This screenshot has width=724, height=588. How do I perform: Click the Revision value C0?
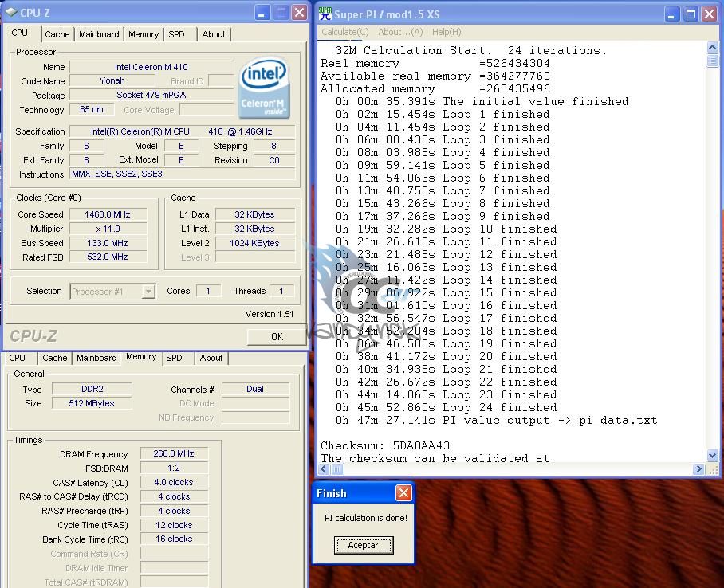tap(273, 160)
